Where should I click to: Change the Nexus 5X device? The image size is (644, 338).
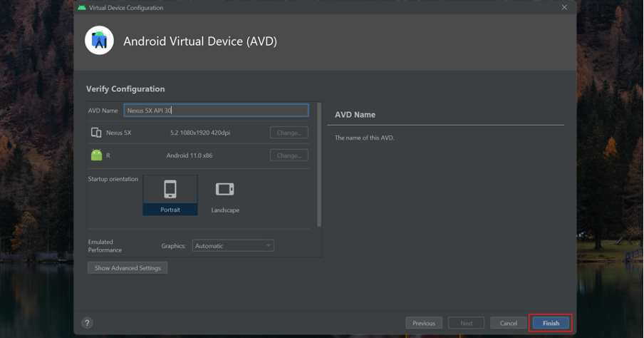[289, 133]
